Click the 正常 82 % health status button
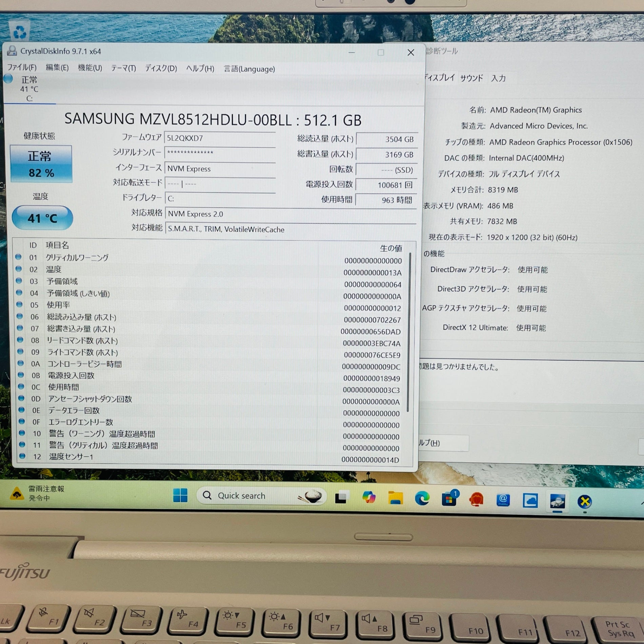Screen dimensions: 644x644 (41, 164)
